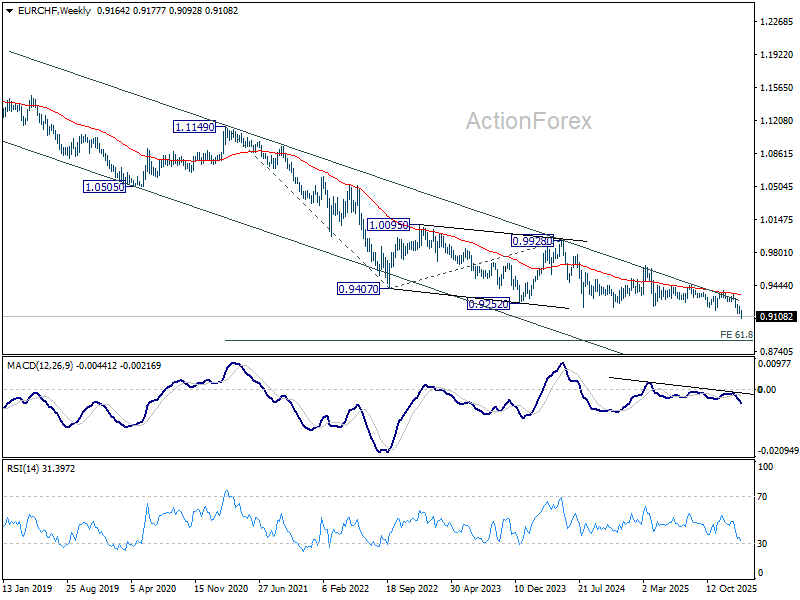Click the 5 Apr 2020 date label

click(x=153, y=589)
